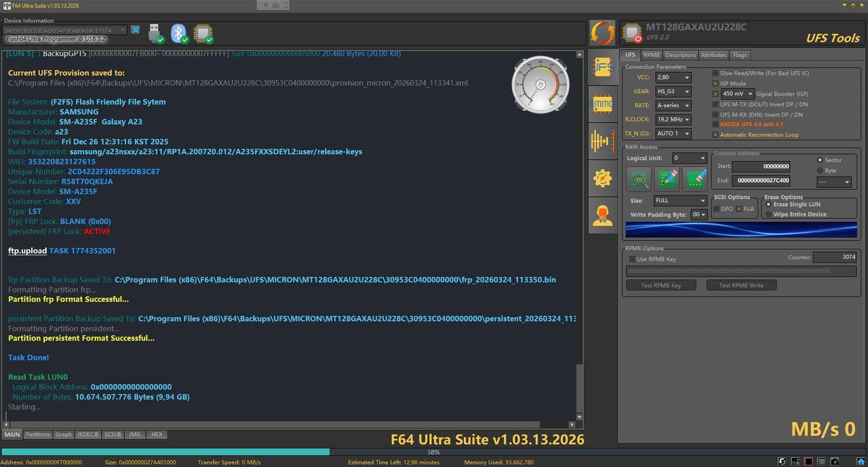Click the End address input field
This screenshot has height=467, width=868.
761,181
